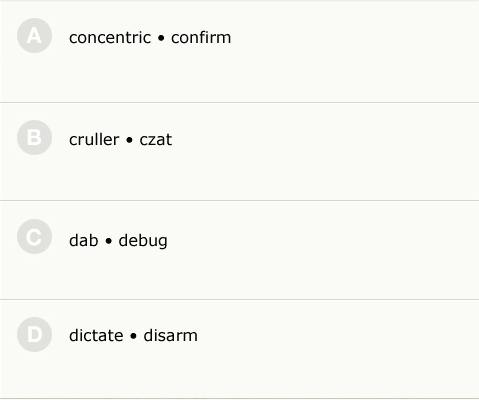
Task: Click the letter D inside its circle
Action: click(35, 334)
